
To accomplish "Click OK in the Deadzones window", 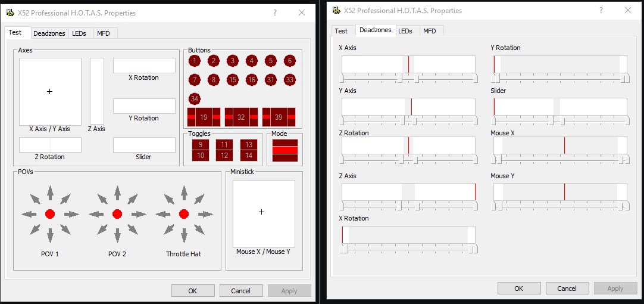I will pyautogui.click(x=519, y=289).
